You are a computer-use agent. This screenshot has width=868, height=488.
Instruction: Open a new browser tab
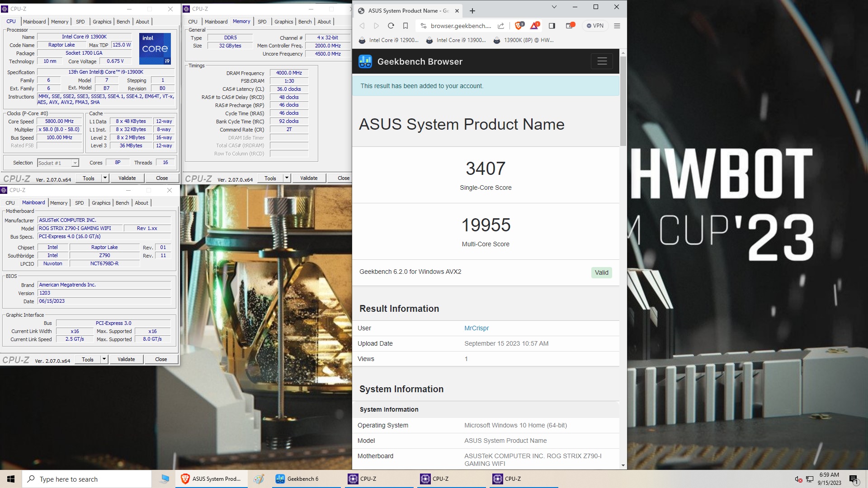(x=472, y=11)
